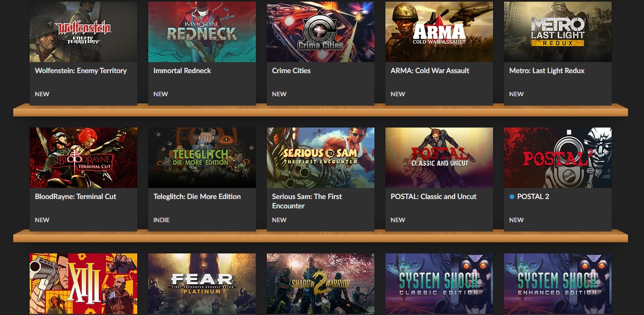The width and height of the screenshot is (644, 315).
Task: Click the Immortal Redneck game cover
Action: (202, 32)
